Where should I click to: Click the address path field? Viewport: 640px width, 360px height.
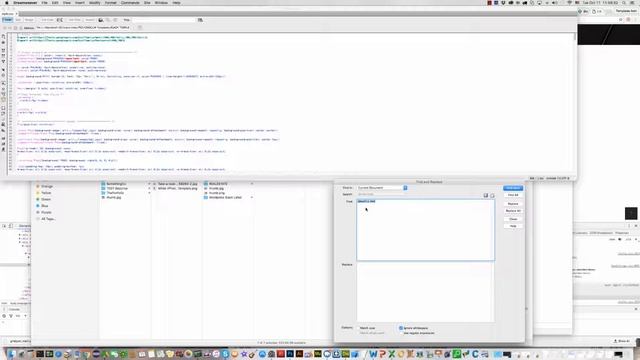point(85,28)
